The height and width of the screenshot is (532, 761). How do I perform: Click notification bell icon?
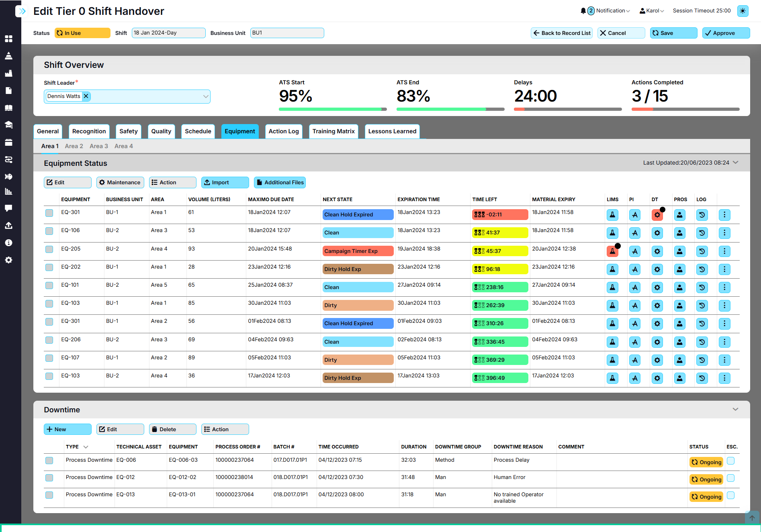[x=583, y=11]
